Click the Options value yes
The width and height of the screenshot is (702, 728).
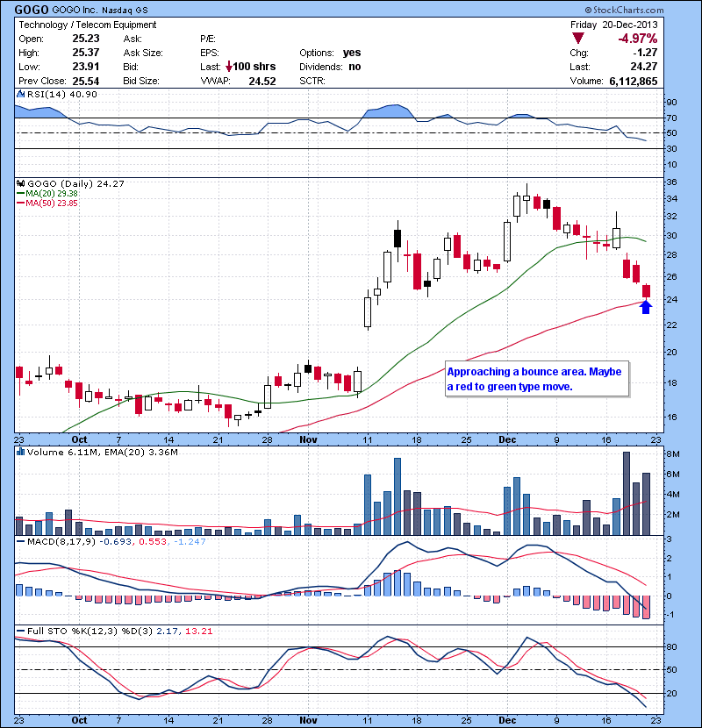coord(352,53)
